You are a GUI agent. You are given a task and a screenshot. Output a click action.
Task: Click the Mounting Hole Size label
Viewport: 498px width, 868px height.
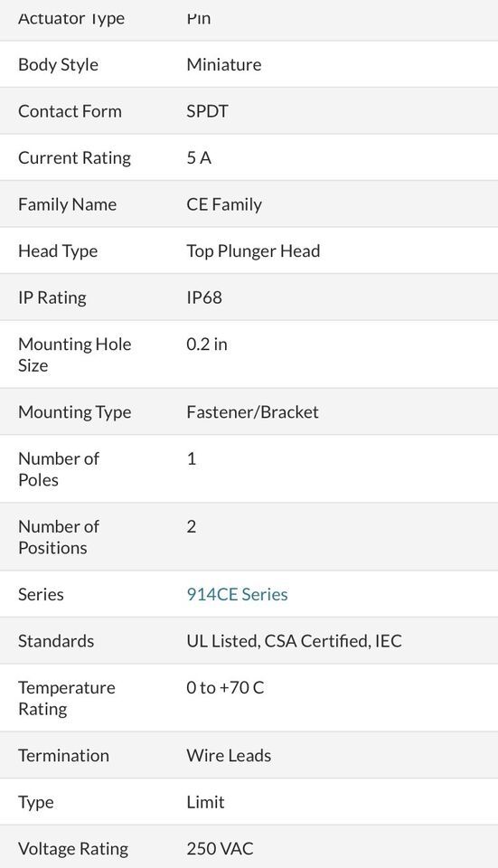pos(75,354)
